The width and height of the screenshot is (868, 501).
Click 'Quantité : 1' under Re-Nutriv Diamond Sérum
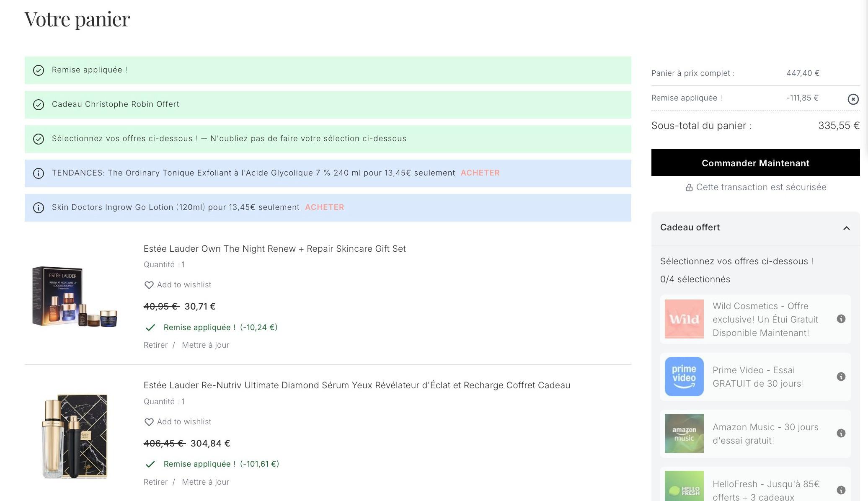click(164, 402)
